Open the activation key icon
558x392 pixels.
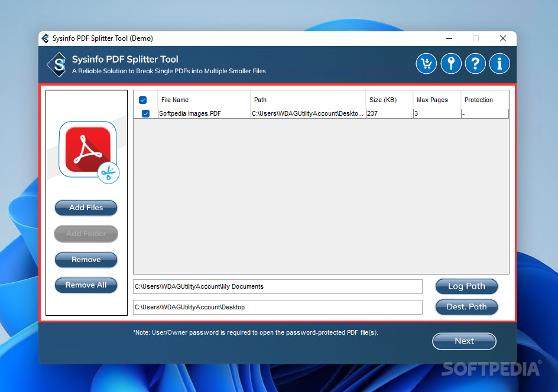tap(451, 64)
